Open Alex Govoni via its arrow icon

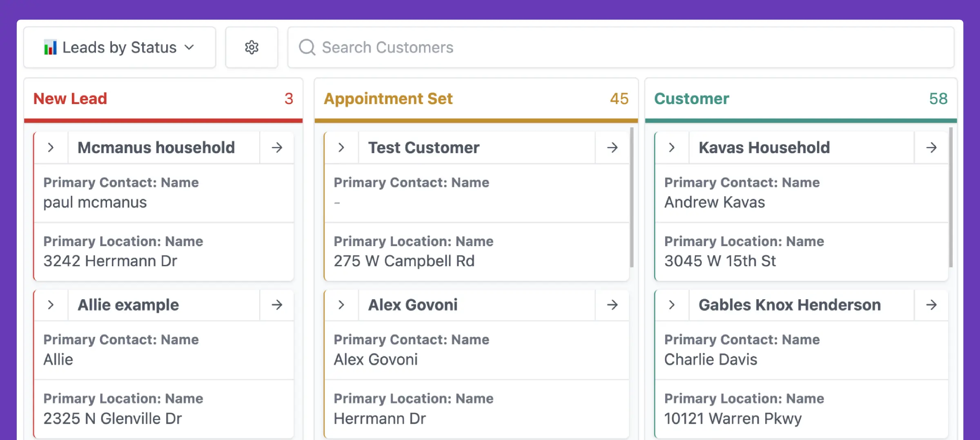point(612,304)
